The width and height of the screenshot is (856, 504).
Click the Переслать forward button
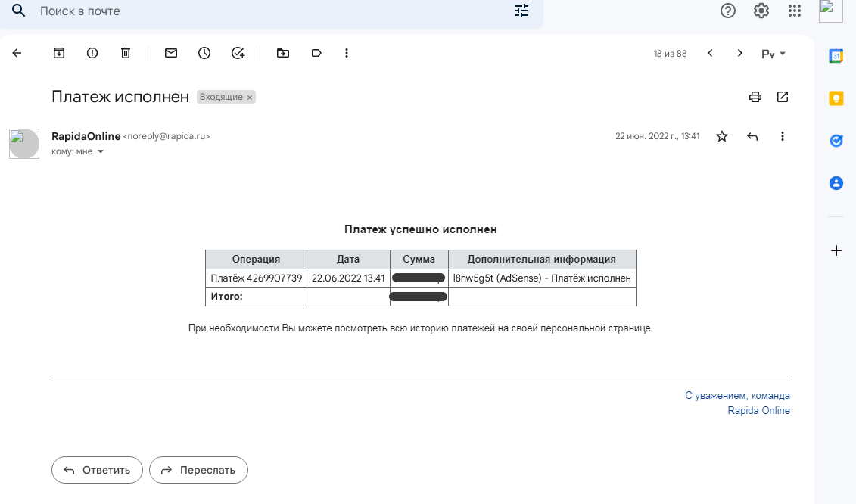click(198, 470)
